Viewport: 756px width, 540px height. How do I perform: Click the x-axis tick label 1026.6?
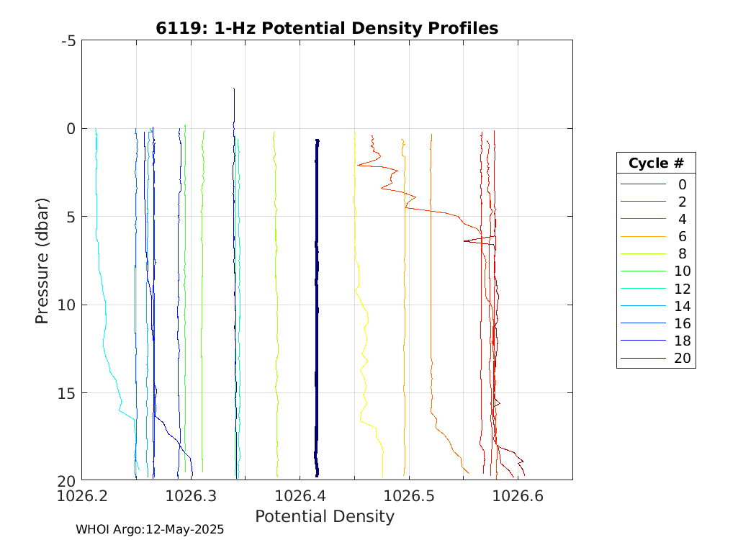518,496
